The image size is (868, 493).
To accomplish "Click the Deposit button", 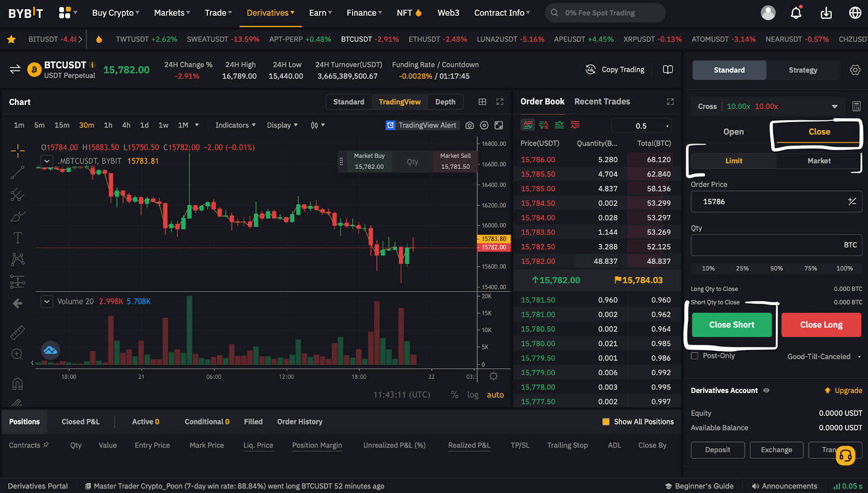I will (718, 450).
